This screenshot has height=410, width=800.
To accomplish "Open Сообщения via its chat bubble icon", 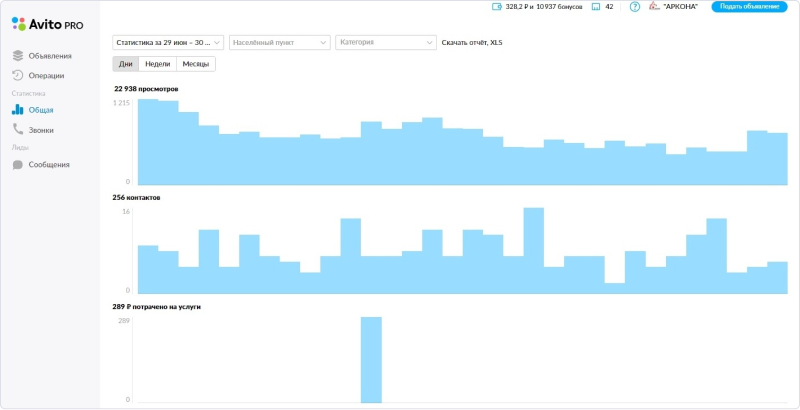I will click(x=18, y=165).
